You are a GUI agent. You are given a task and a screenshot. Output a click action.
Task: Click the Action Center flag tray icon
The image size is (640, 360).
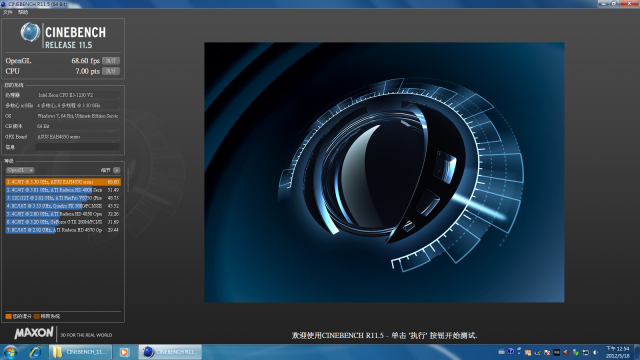(547, 352)
